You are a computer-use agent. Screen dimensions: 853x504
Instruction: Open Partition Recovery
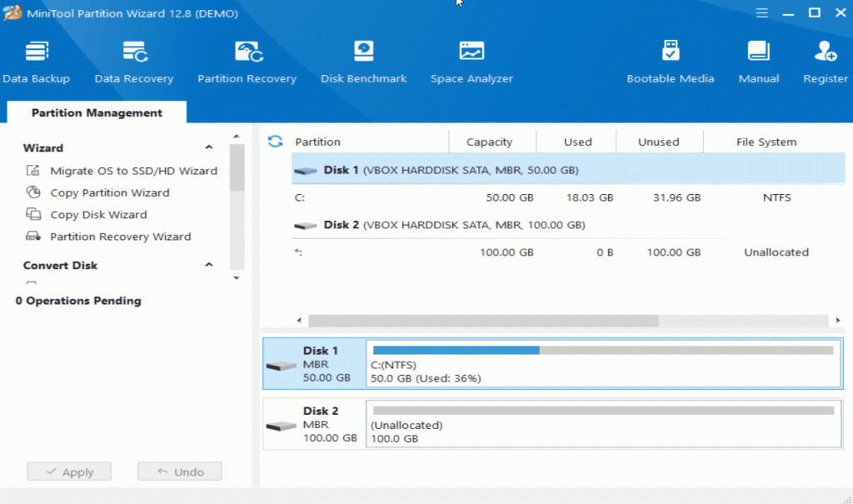pyautogui.click(x=247, y=61)
